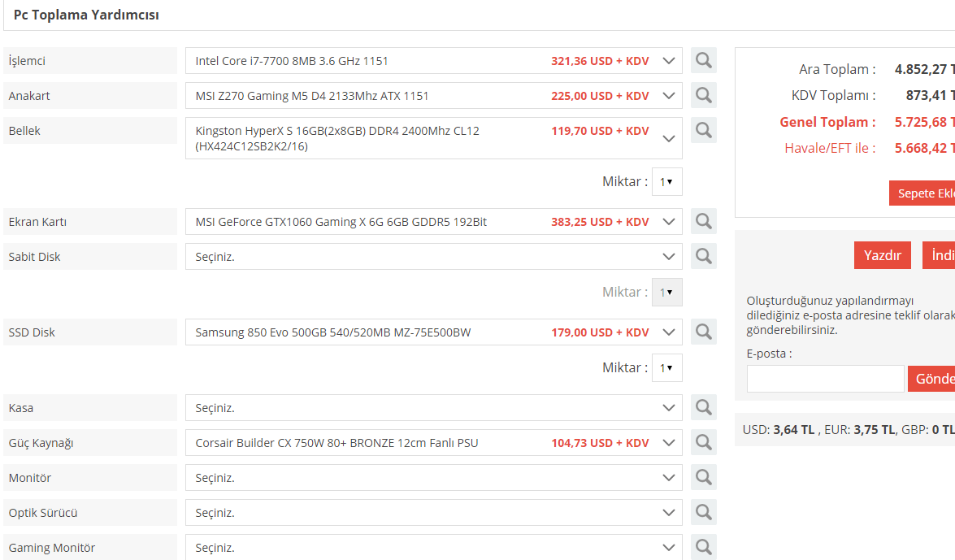
Task: Open Ekran Kartı dropdown with GTX1060
Action: (x=434, y=222)
